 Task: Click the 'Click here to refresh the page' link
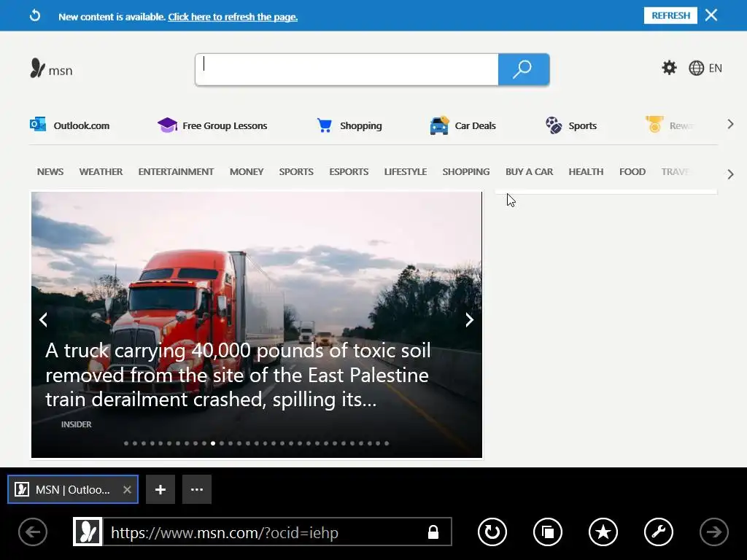tap(233, 17)
